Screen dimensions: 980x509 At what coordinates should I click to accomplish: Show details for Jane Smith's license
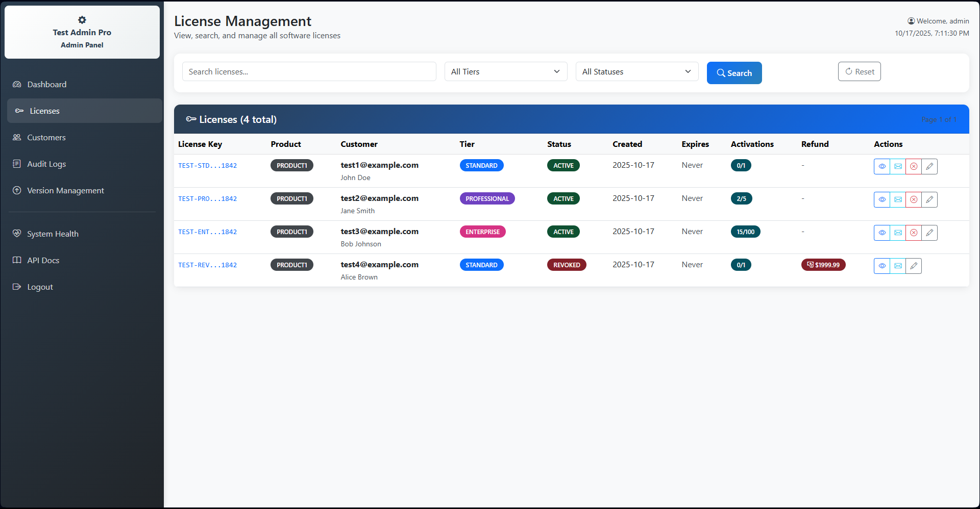click(882, 199)
